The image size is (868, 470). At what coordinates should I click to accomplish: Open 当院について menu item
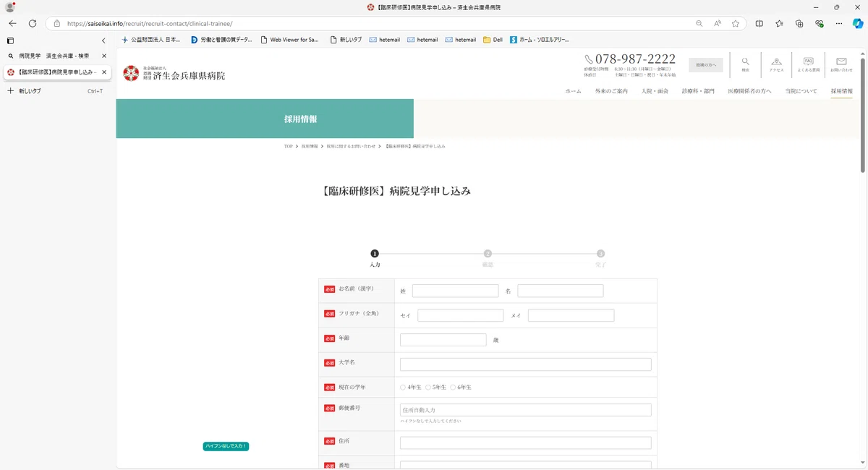tap(801, 91)
